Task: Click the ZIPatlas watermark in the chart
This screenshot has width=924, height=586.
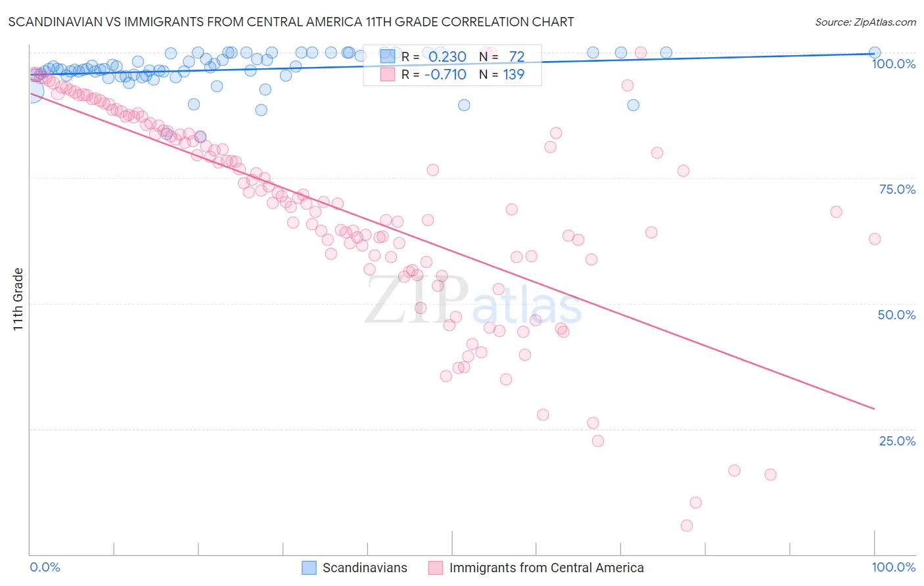Action: click(473, 301)
